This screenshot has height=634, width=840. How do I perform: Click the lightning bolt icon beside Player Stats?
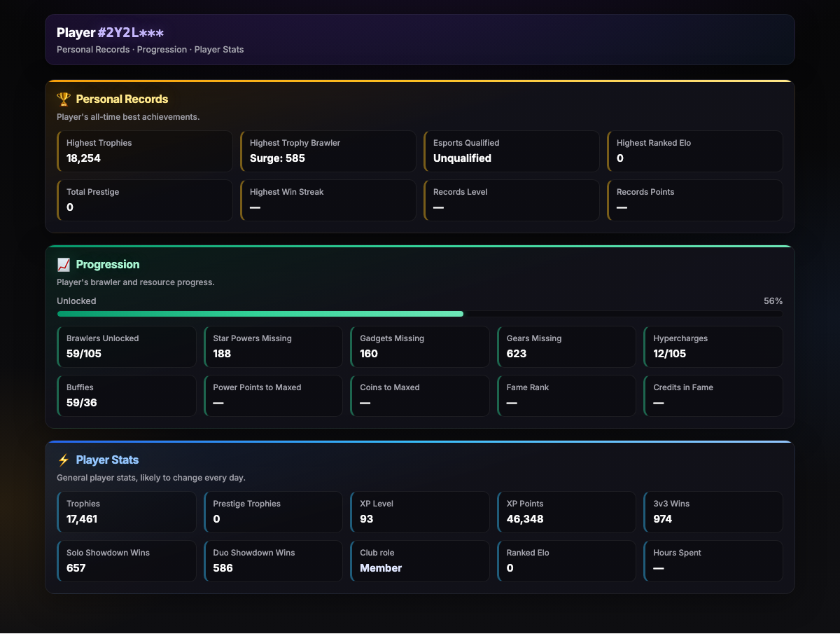(x=64, y=460)
